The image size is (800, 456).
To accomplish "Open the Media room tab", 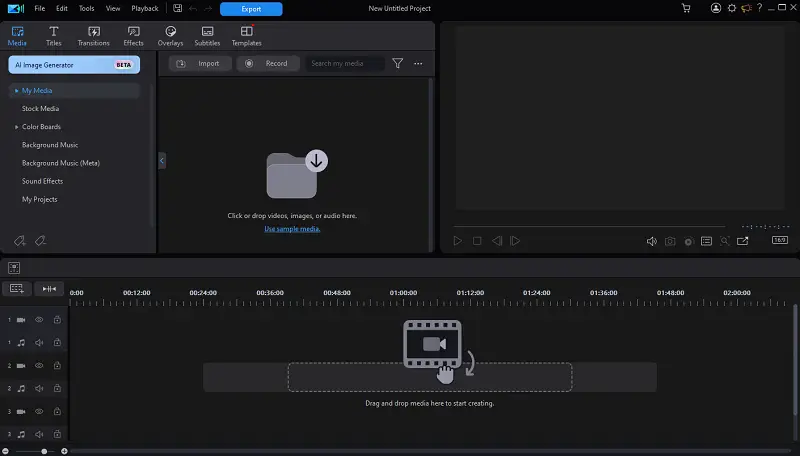I will (17, 36).
